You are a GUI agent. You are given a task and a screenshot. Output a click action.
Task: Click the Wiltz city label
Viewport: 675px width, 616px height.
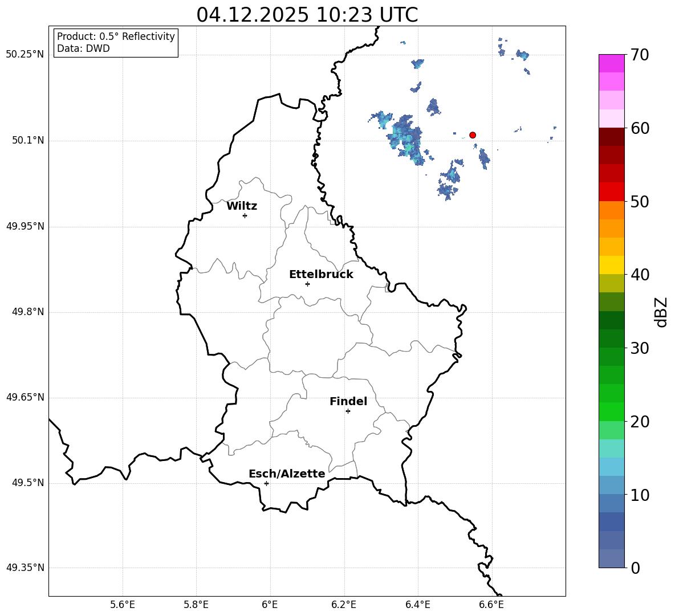point(242,206)
